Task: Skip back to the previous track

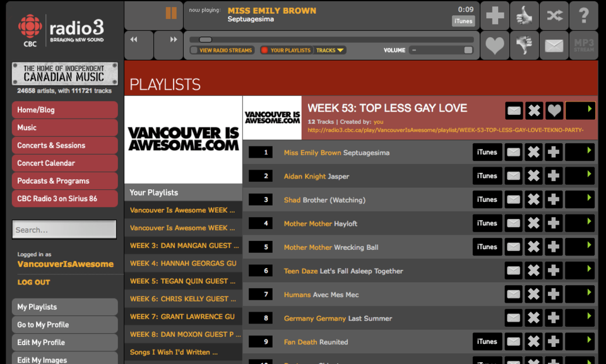Action: pyautogui.click(x=134, y=39)
